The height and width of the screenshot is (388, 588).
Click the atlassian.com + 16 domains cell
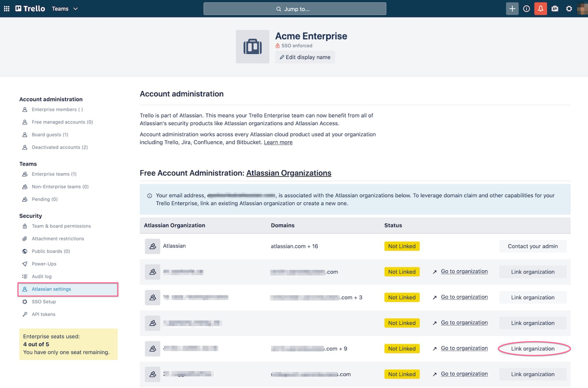click(x=294, y=246)
